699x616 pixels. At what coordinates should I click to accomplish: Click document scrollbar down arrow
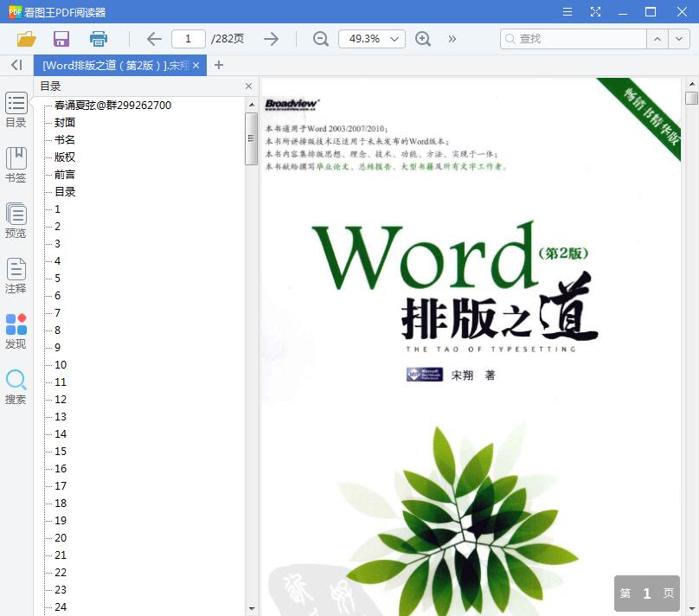coord(691,608)
